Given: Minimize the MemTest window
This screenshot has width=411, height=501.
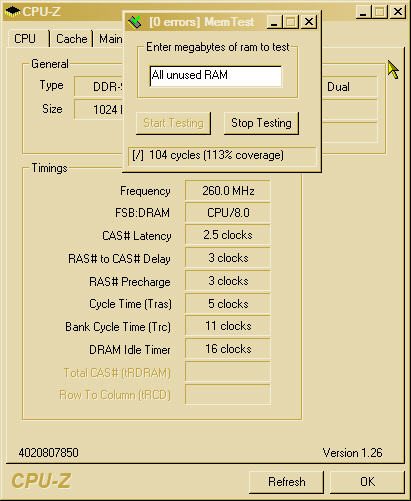Looking at the screenshot, I should click(274, 22).
